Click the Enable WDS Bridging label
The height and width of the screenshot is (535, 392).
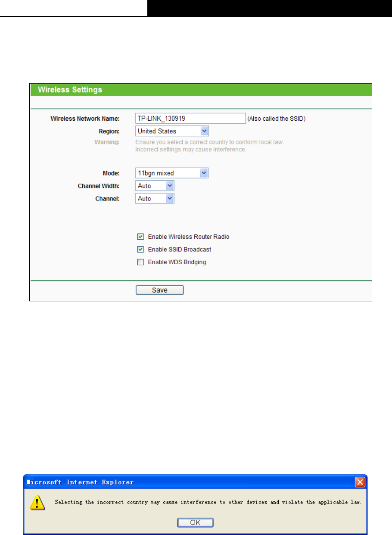[177, 262]
